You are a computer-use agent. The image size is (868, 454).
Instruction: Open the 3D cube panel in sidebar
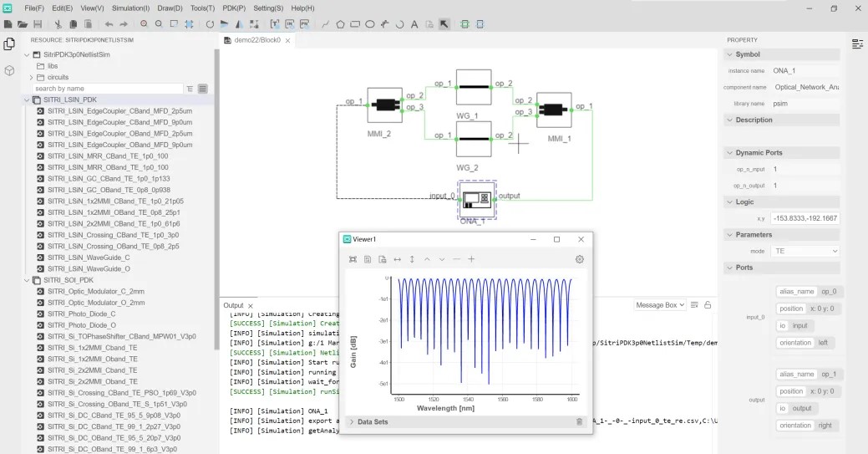[x=9, y=71]
